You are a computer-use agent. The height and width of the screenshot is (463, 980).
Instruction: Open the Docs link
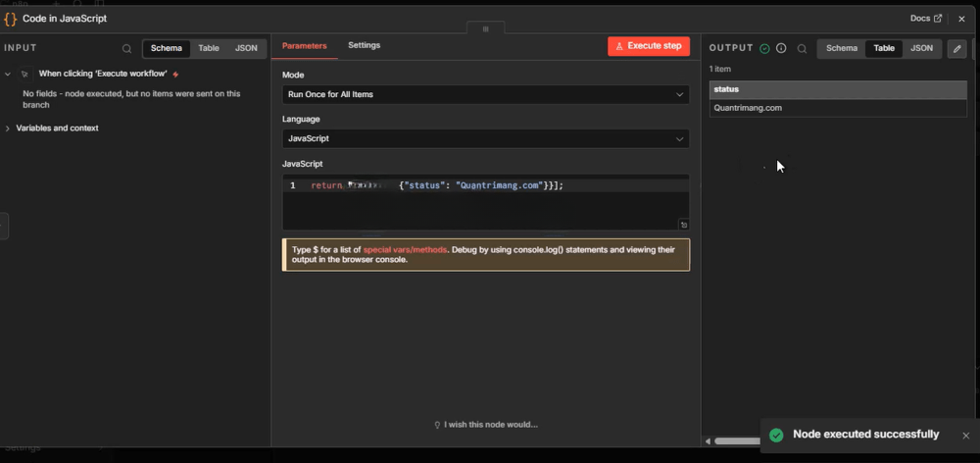tap(926, 18)
